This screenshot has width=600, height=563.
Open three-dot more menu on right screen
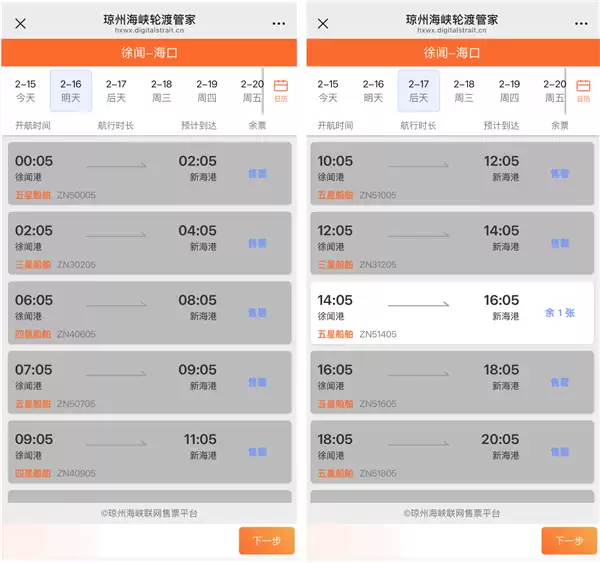580,24
